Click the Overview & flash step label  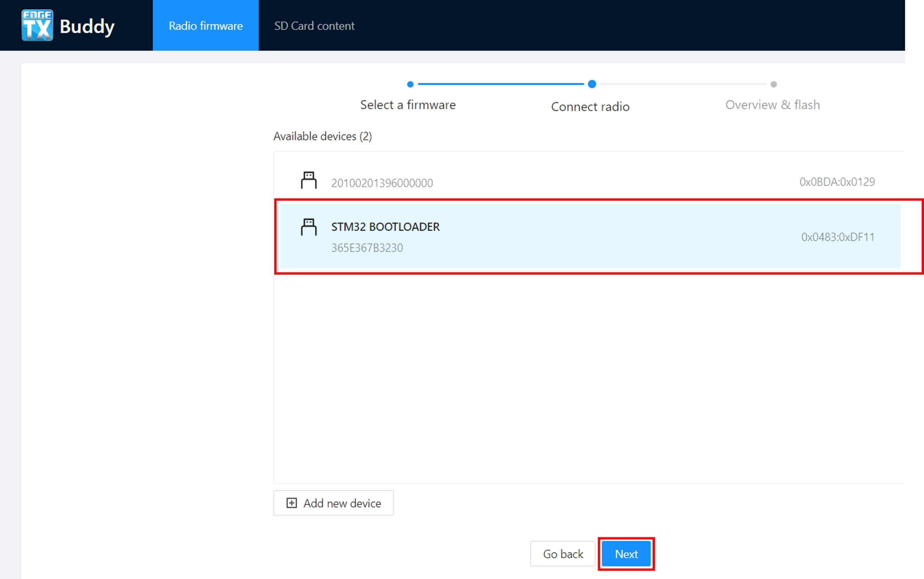[772, 105]
